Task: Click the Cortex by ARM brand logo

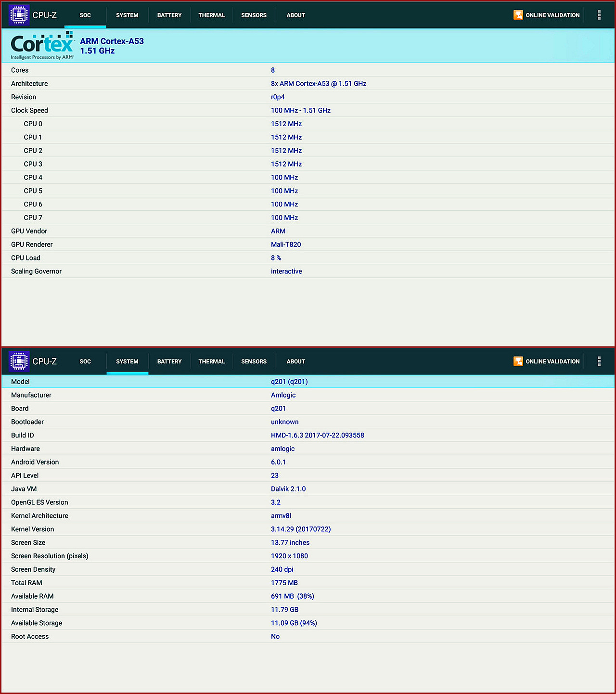Action: 41,43
